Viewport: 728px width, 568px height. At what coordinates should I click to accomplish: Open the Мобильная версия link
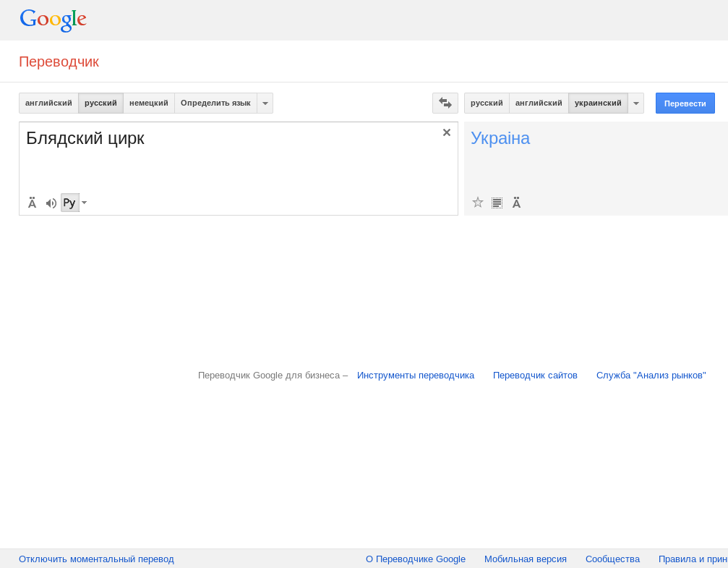coord(526,559)
